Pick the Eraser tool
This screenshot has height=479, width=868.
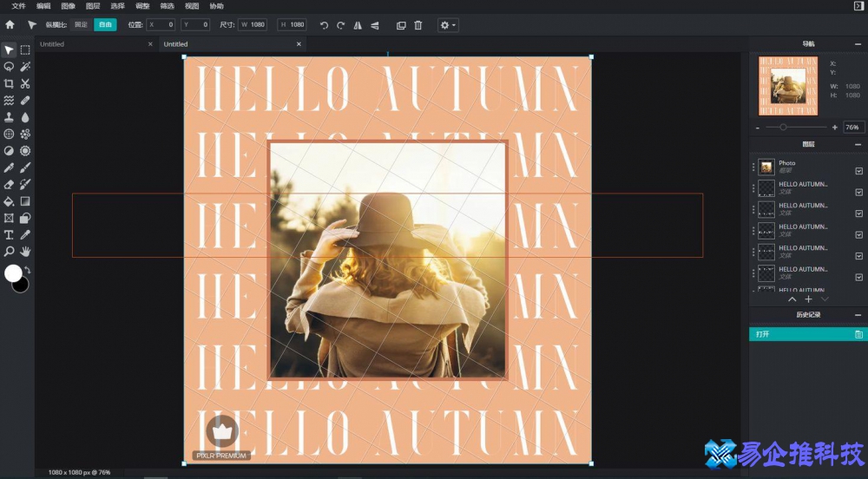9,184
